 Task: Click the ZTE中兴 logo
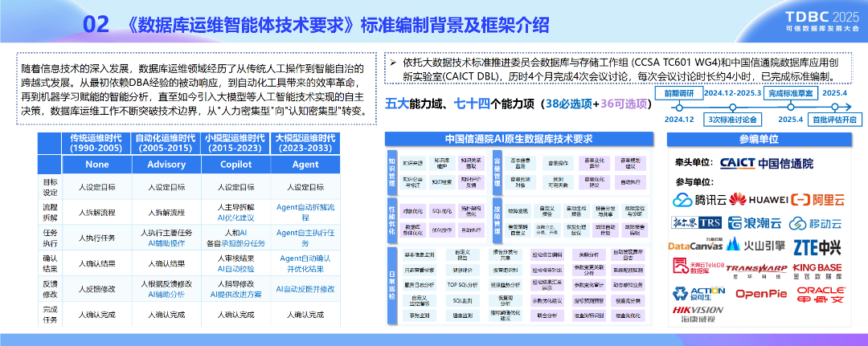817,247
